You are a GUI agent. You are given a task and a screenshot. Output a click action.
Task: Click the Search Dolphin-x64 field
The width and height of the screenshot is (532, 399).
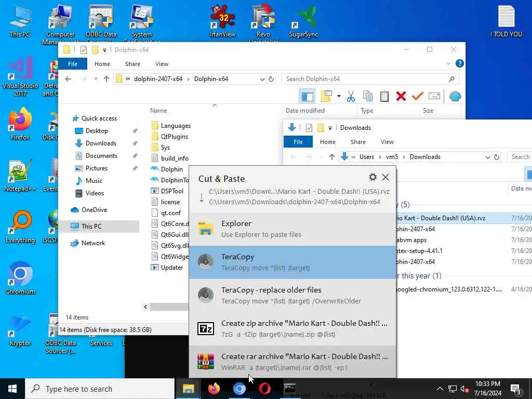370,79
